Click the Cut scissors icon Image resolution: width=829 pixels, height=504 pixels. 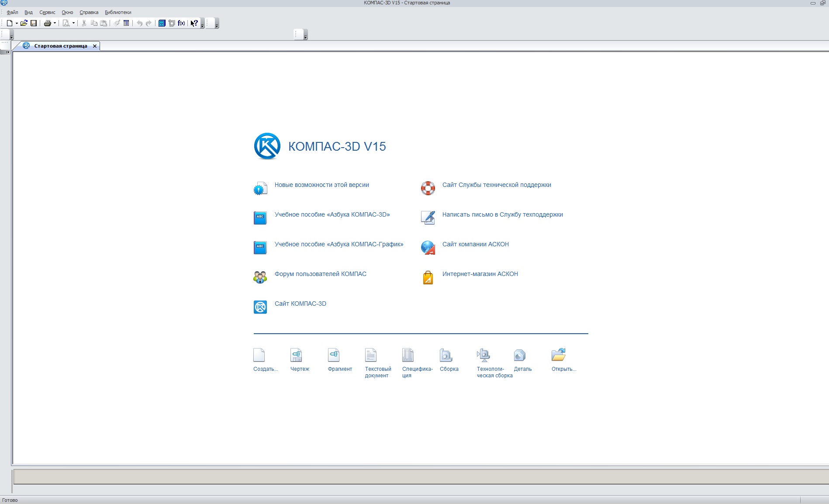click(84, 23)
